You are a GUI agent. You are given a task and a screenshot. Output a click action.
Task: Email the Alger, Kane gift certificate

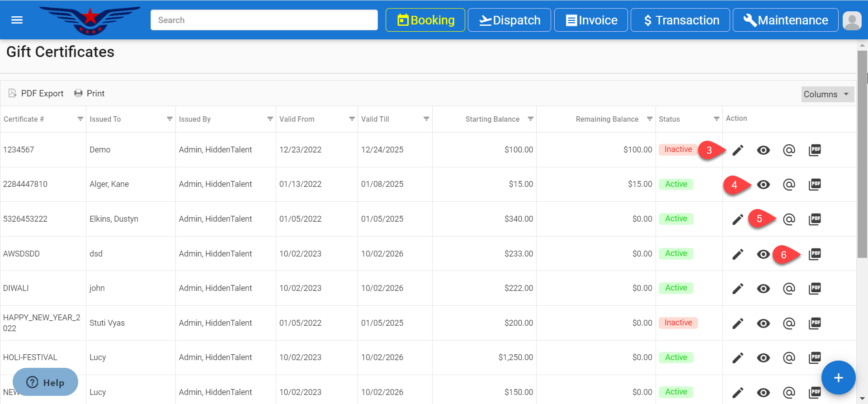789,185
